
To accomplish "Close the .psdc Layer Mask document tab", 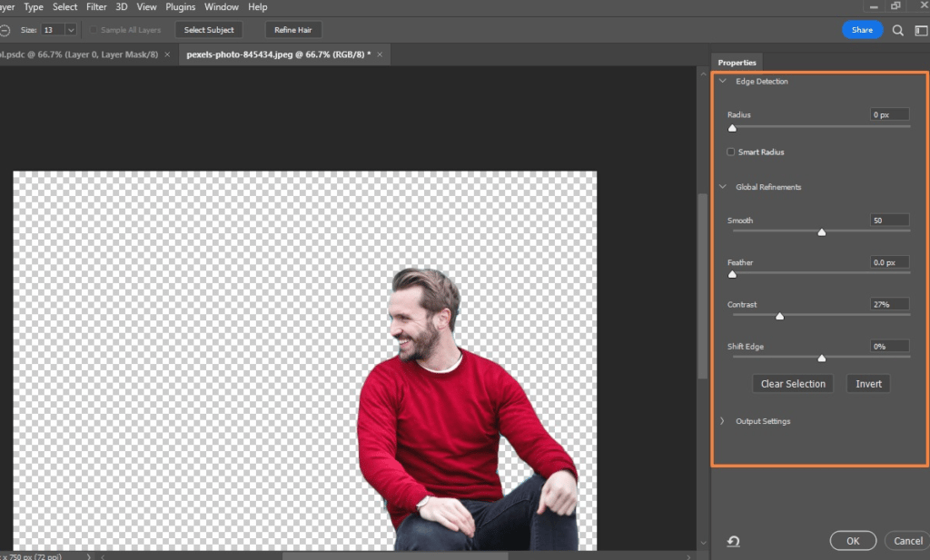I will 167,54.
